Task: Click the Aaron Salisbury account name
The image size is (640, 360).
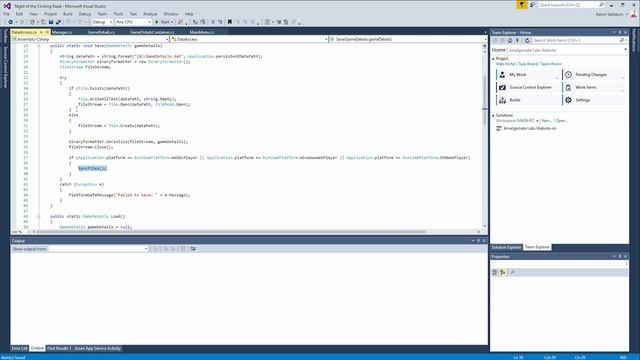Action: 609,14
